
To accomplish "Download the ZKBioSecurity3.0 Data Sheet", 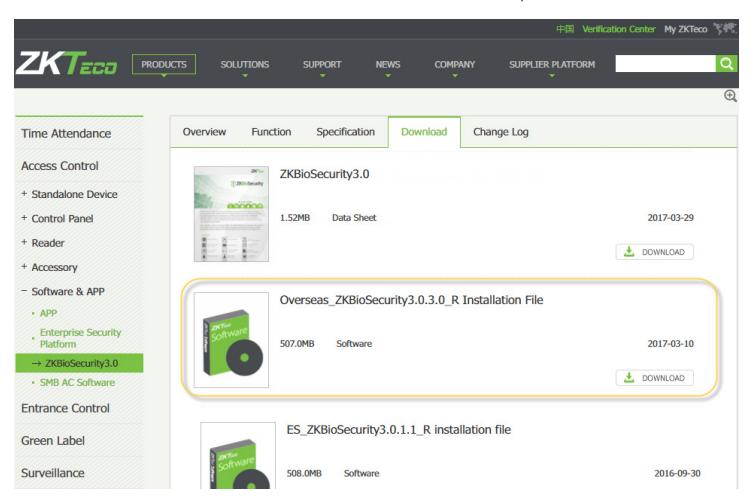I will (655, 252).
